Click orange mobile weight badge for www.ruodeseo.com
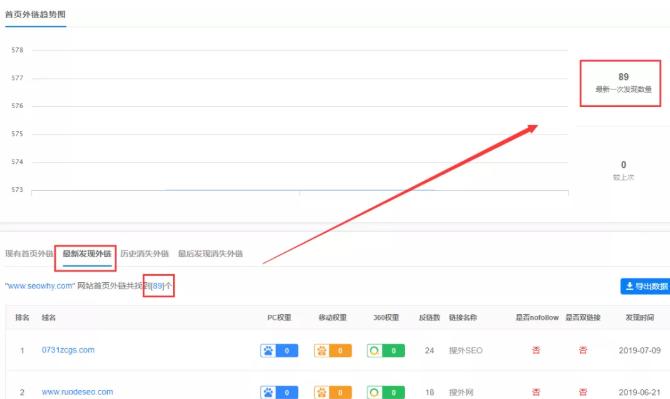 click(x=332, y=392)
